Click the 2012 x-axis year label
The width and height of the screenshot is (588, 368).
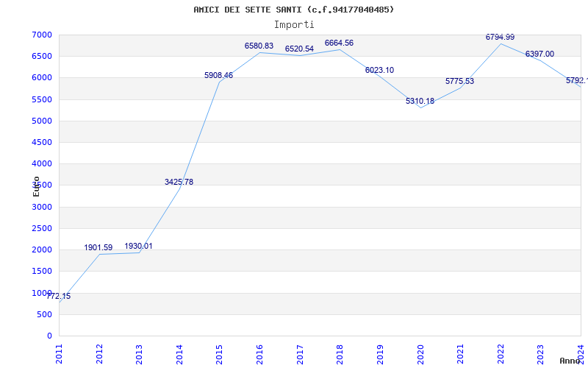(99, 354)
